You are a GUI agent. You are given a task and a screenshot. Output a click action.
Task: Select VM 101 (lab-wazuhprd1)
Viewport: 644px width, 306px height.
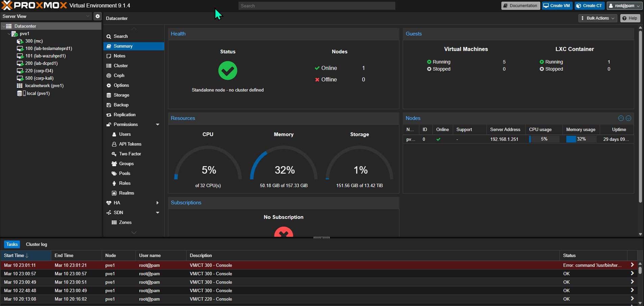[x=45, y=56]
